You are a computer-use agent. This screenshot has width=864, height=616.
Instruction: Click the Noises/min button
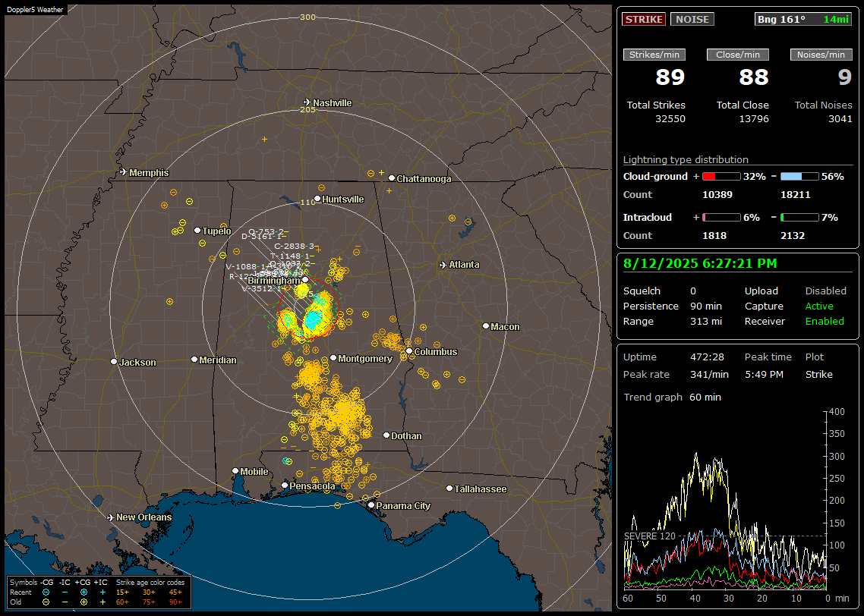pyautogui.click(x=821, y=55)
